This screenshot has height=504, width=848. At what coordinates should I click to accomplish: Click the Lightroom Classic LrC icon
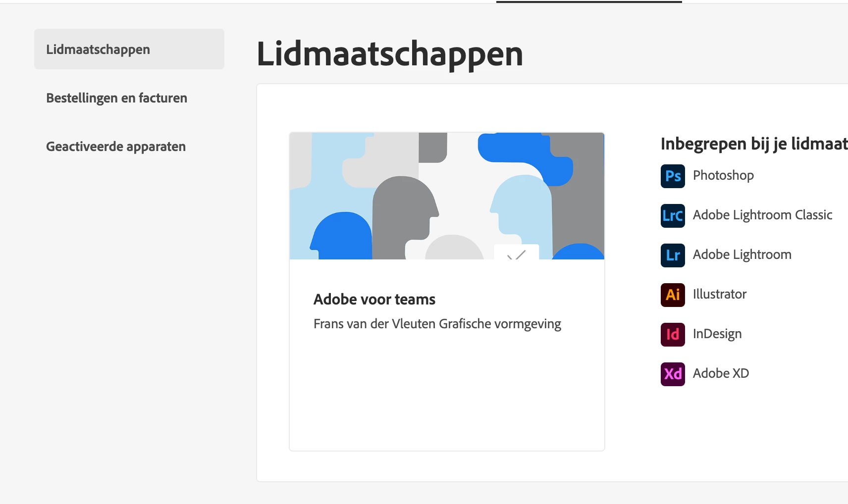(x=673, y=216)
